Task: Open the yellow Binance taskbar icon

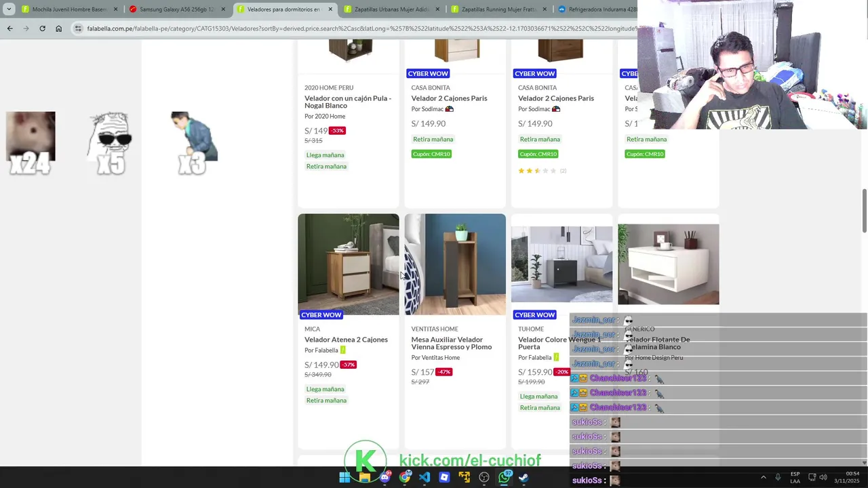Action: [x=465, y=477]
